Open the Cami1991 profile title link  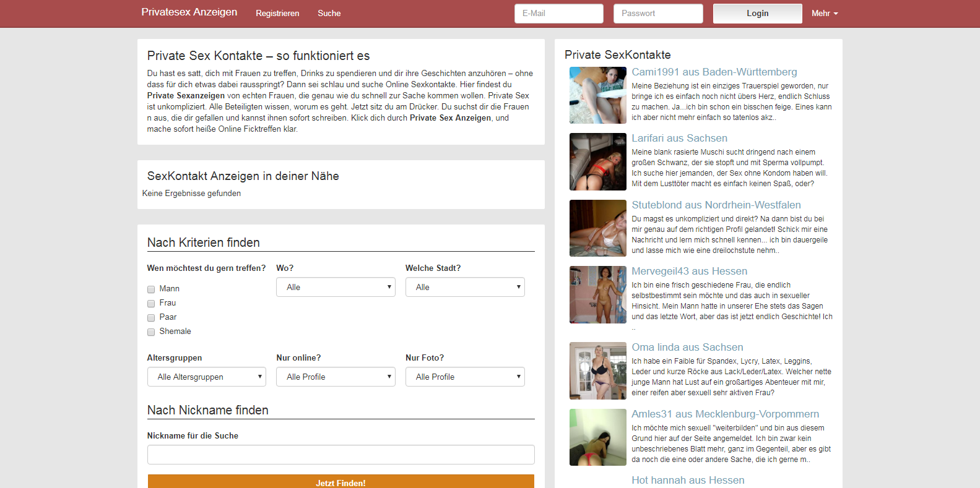714,72
